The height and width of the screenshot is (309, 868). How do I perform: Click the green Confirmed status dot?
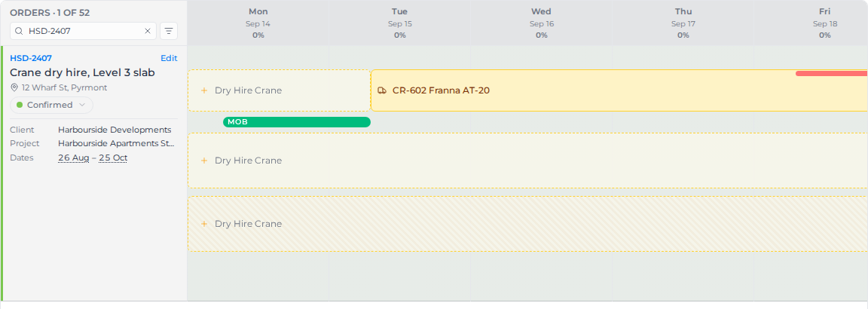(x=20, y=105)
